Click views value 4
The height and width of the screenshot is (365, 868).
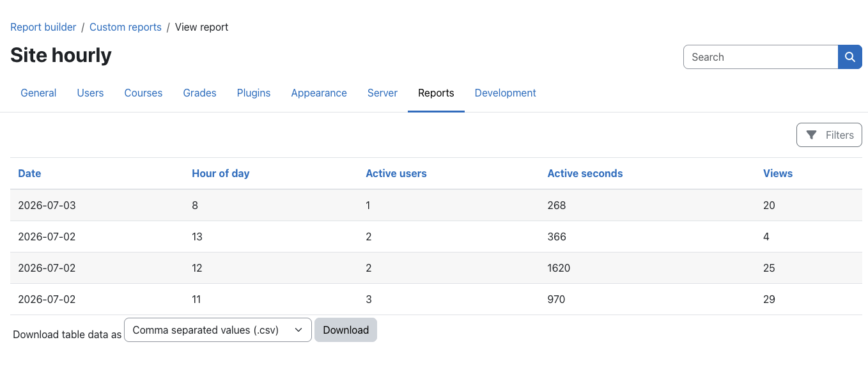766,237
